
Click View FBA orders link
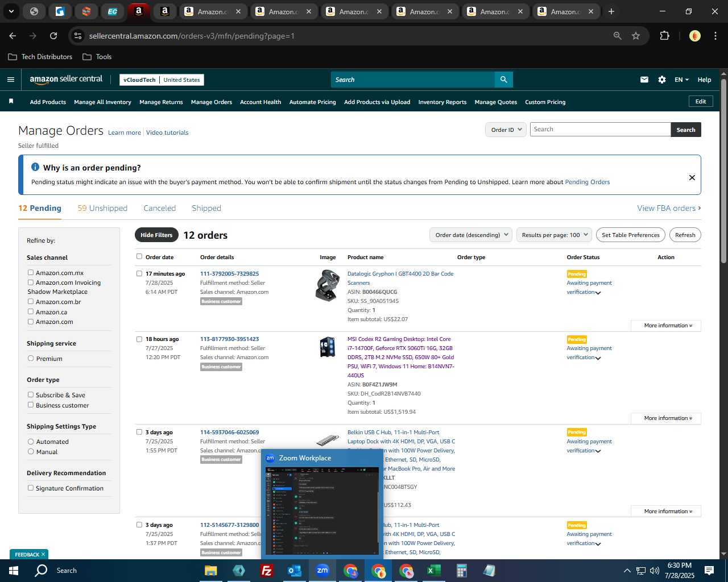coord(669,208)
